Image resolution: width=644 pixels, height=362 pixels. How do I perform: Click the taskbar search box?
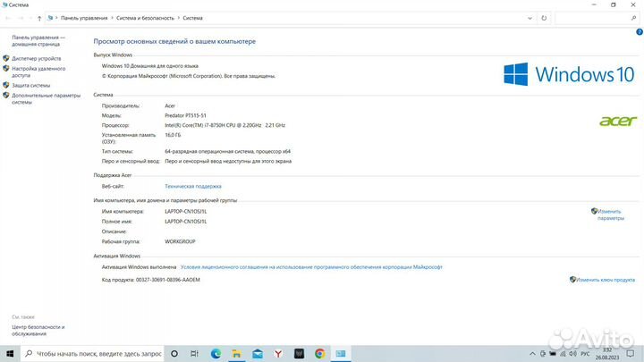pyautogui.click(x=92, y=353)
